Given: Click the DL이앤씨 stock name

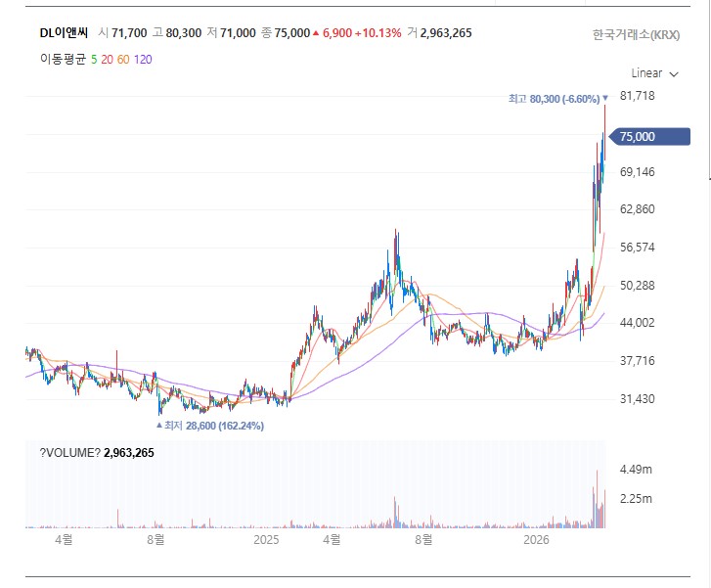Looking at the screenshot, I should [x=64, y=33].
